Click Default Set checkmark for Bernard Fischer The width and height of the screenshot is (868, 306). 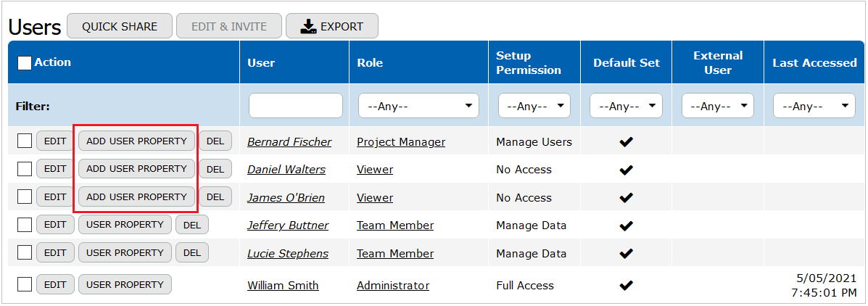click(x=626, y=142)
